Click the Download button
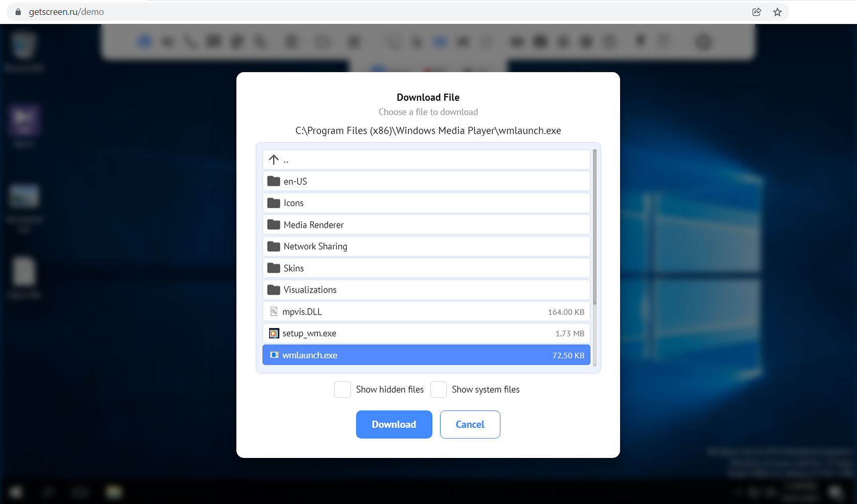Screen dimensions: 857x504 point(394,424)
